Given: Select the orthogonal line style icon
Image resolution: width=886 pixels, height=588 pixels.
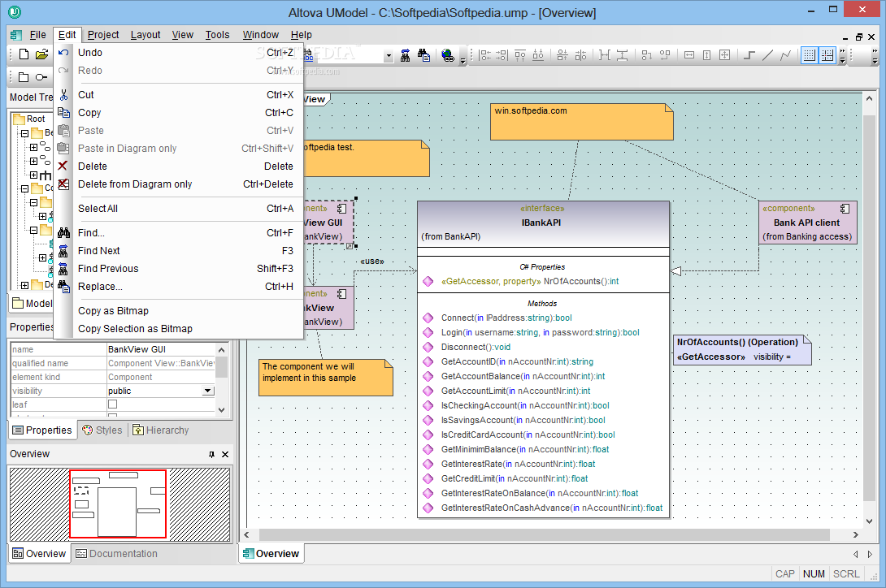Looking at the screenshot, I should pyautogui.click(x=749, y=55).
